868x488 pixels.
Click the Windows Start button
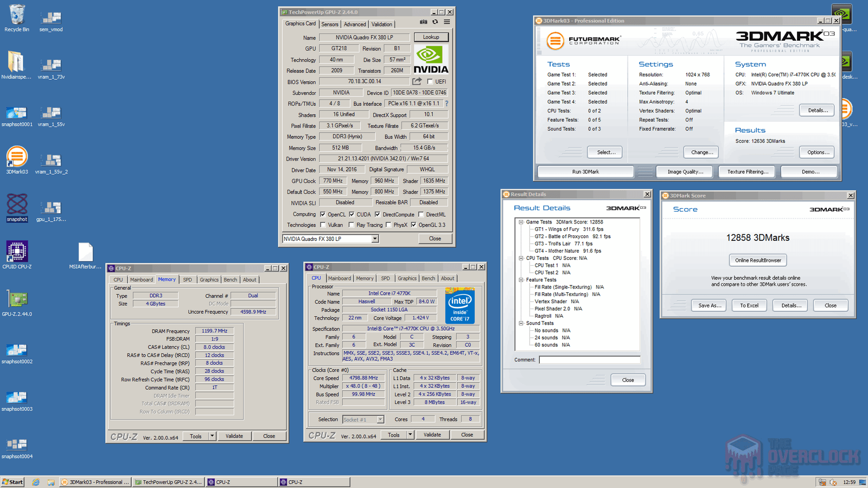[x=12, y=482]
